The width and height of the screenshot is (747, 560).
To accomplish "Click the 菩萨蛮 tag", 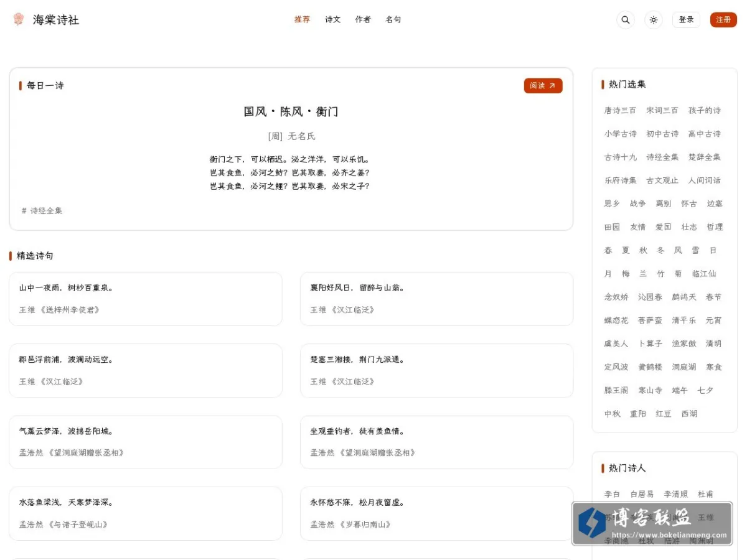I will [650, 320].
